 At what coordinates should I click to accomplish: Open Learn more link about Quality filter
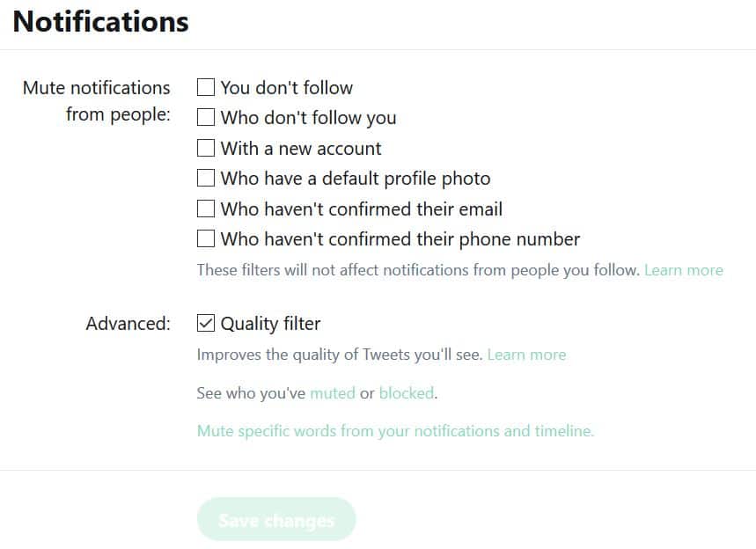pos(526,355)
